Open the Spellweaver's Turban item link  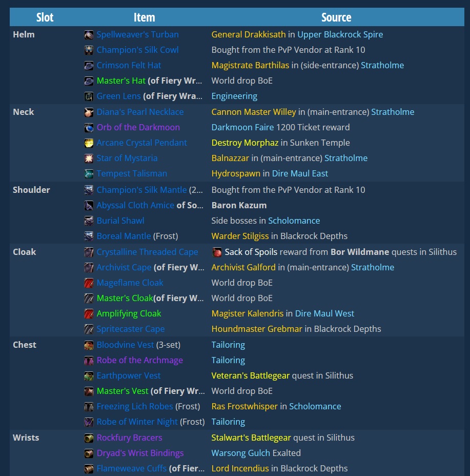[x=137, y=34]
